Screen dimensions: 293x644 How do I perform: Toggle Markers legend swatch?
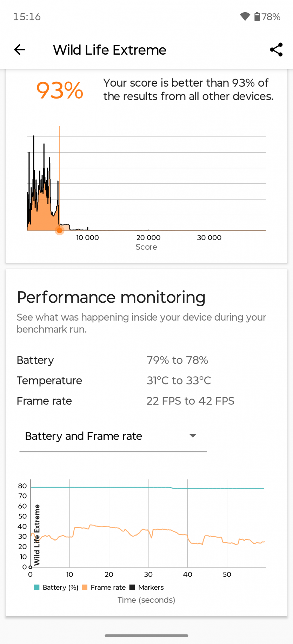(132, 587)
